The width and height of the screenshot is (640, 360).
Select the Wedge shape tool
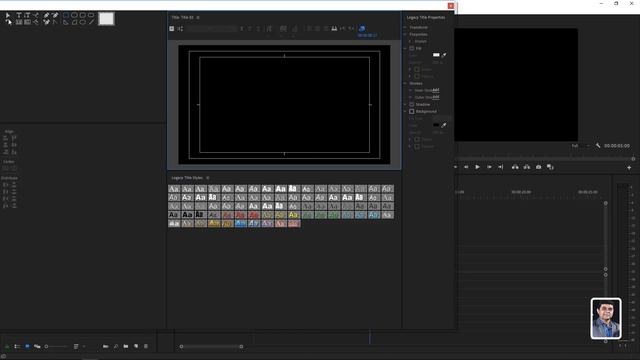[66, 22]
